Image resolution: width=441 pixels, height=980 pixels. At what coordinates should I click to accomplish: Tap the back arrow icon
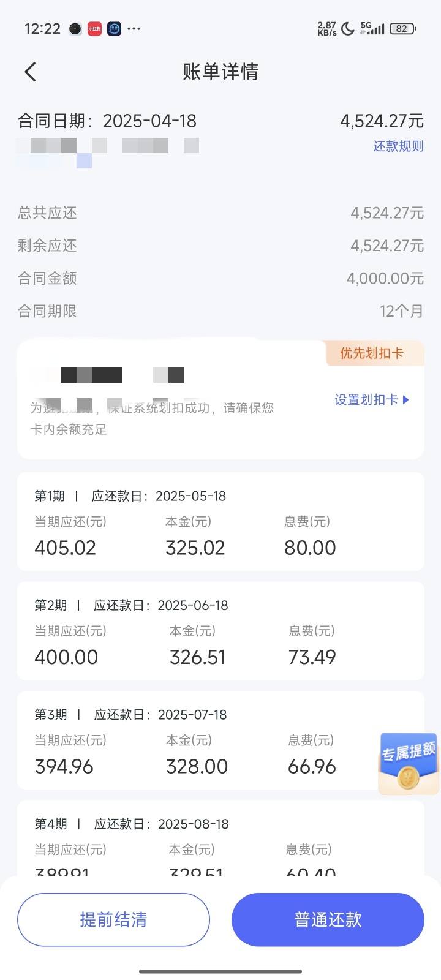point(30,72)
